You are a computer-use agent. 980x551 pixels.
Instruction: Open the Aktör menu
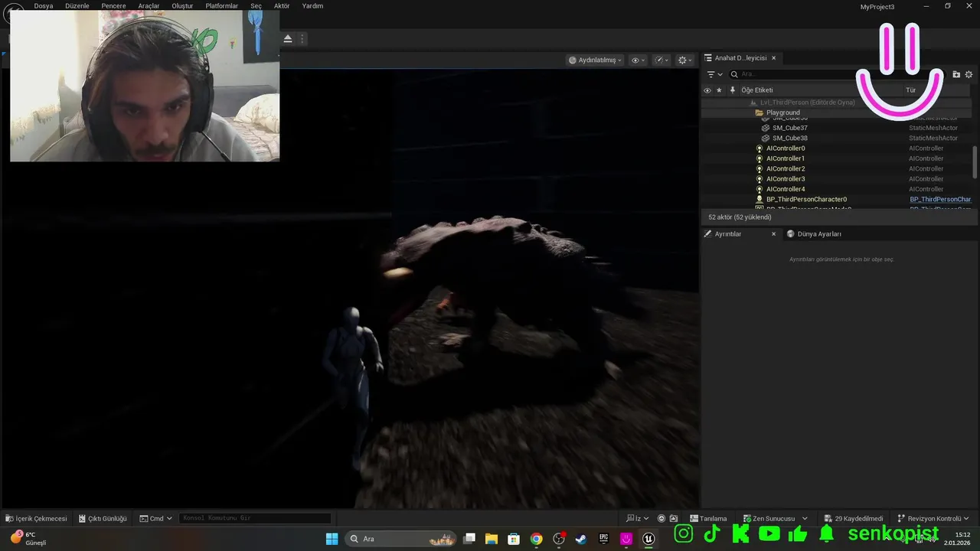282,6
